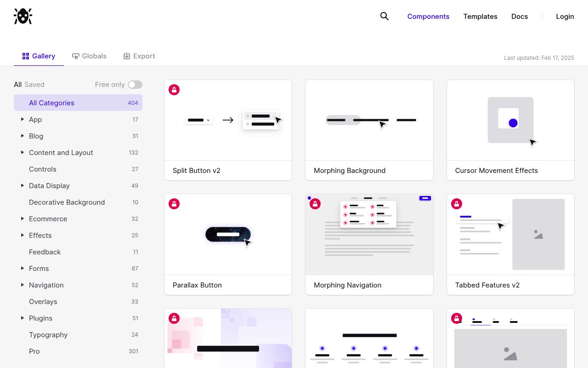Screen dimensions: 588x368
Task: Click lock badge on Tabbed Features v2 card
Action: (456, 204)
